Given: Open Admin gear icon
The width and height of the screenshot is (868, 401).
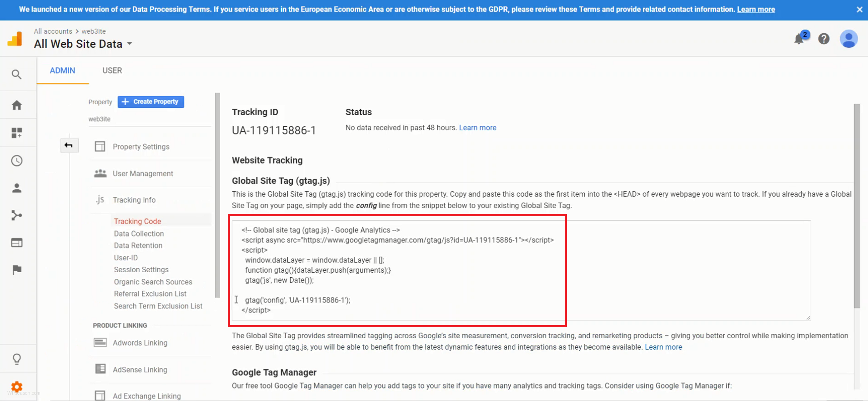Looking at the screenshot, I should pos(17,387).
